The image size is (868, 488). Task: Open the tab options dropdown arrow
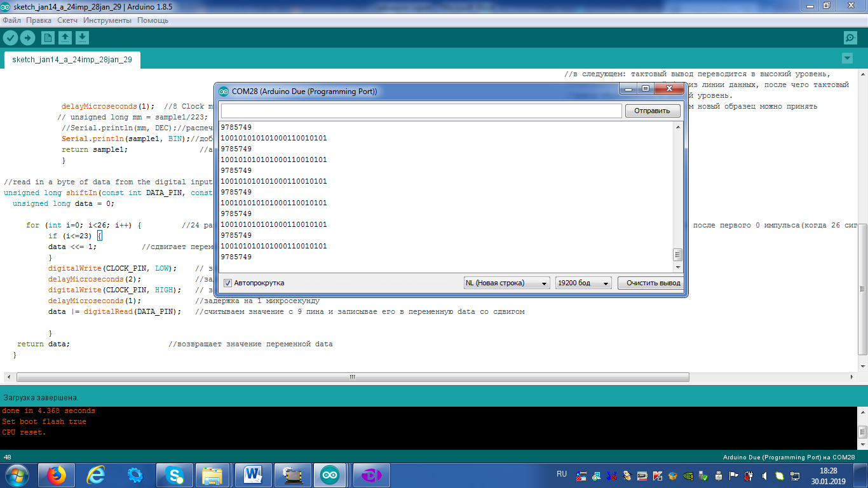[847, 58]
